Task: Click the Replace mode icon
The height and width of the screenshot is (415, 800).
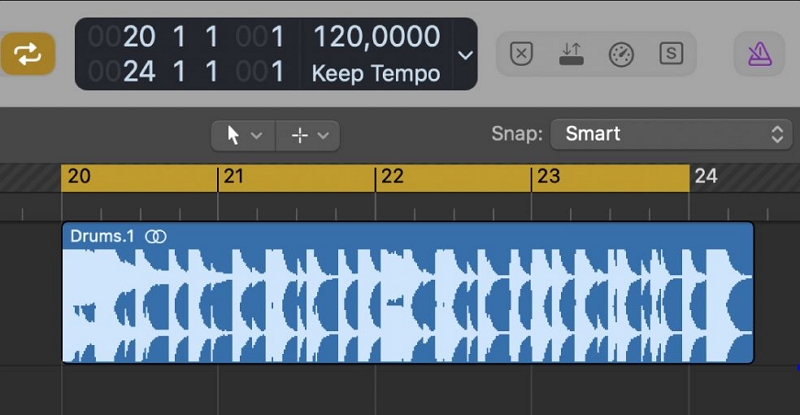Action: click(x=521, y=54)
